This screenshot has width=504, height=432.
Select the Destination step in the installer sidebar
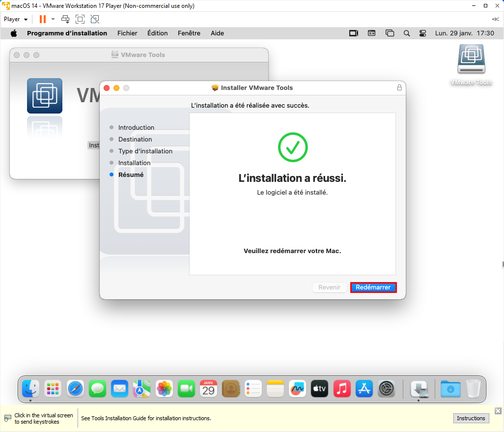pyautogui.click(x=135, y=139)
